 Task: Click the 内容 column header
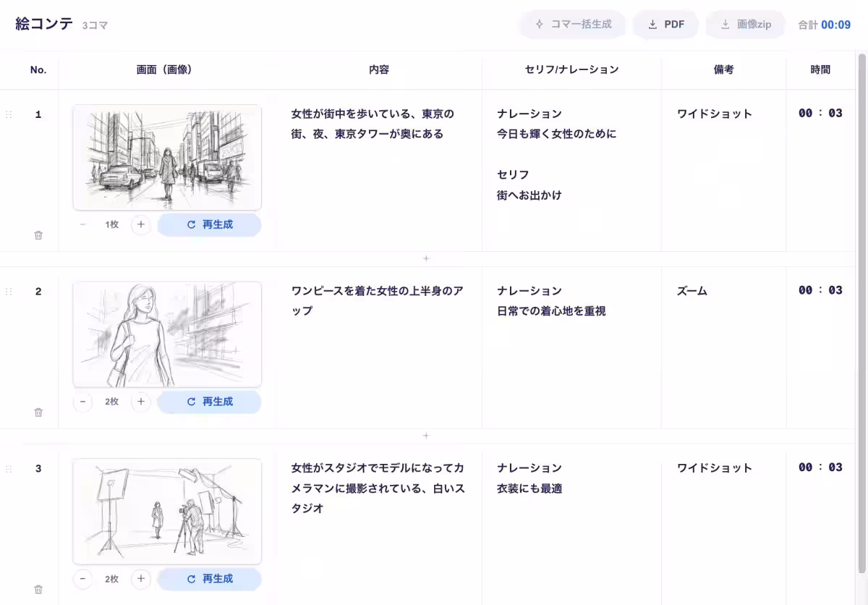[379, 70]
